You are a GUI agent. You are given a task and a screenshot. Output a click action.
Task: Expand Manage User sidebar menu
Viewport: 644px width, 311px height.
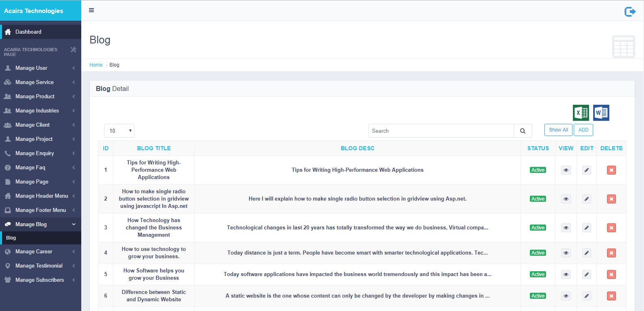pos(40,68)
